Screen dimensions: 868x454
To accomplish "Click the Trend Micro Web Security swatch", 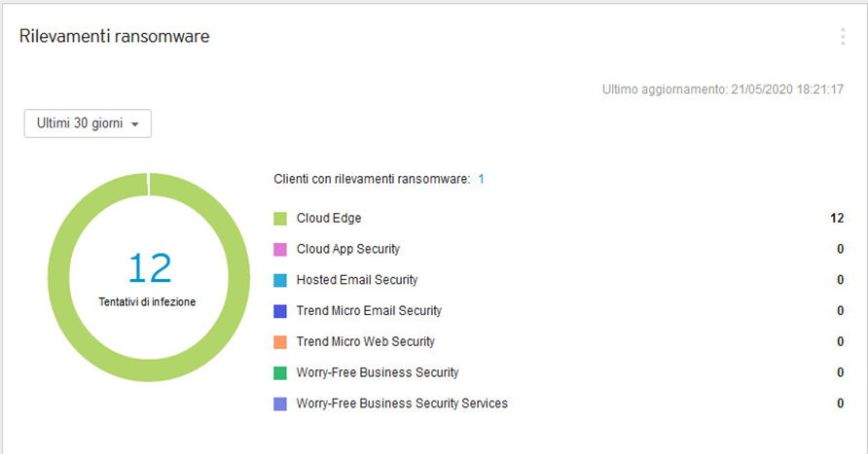I will (280, 342).
